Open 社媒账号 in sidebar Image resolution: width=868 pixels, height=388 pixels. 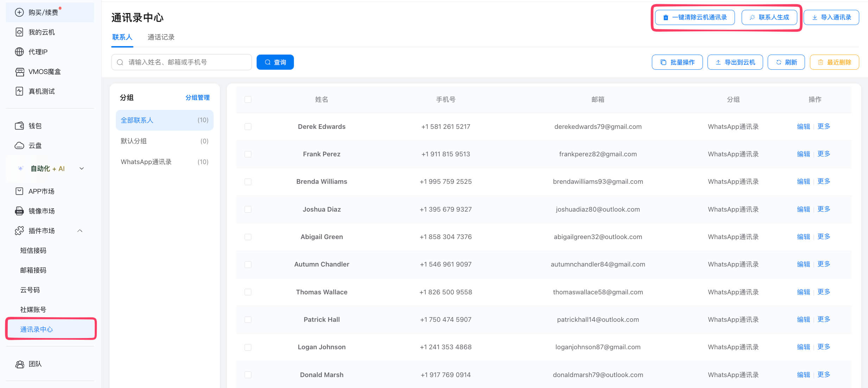pyautogui.click(x=33, y=309)
